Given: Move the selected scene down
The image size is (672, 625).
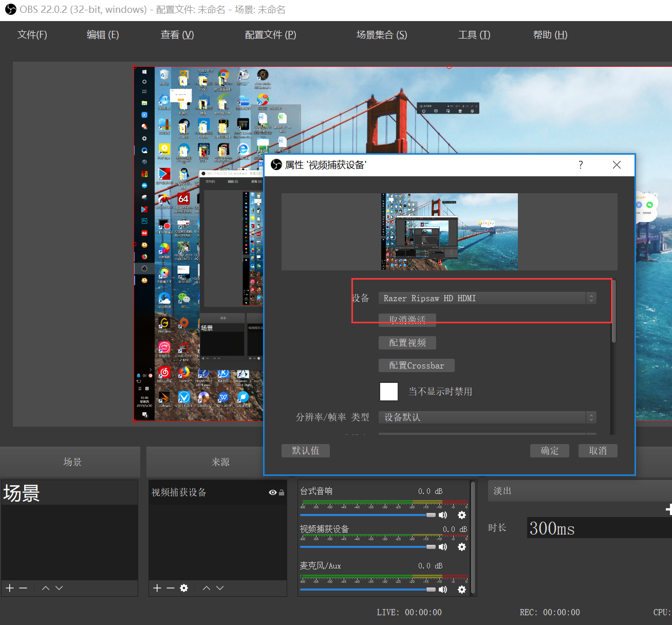Looking at the screenshot, I should click(x=59, y=588).
